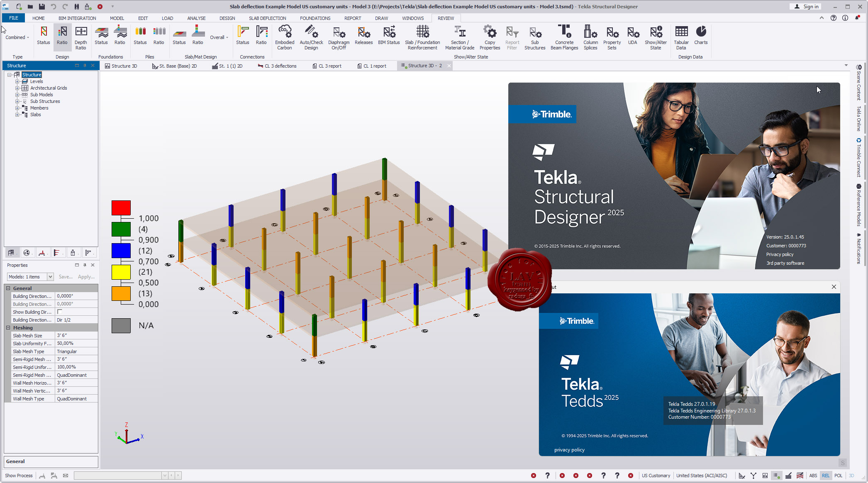Click the Slab Mesh Size value field
868x483 pixels.
pyautogui.click(x=77, y=335)
